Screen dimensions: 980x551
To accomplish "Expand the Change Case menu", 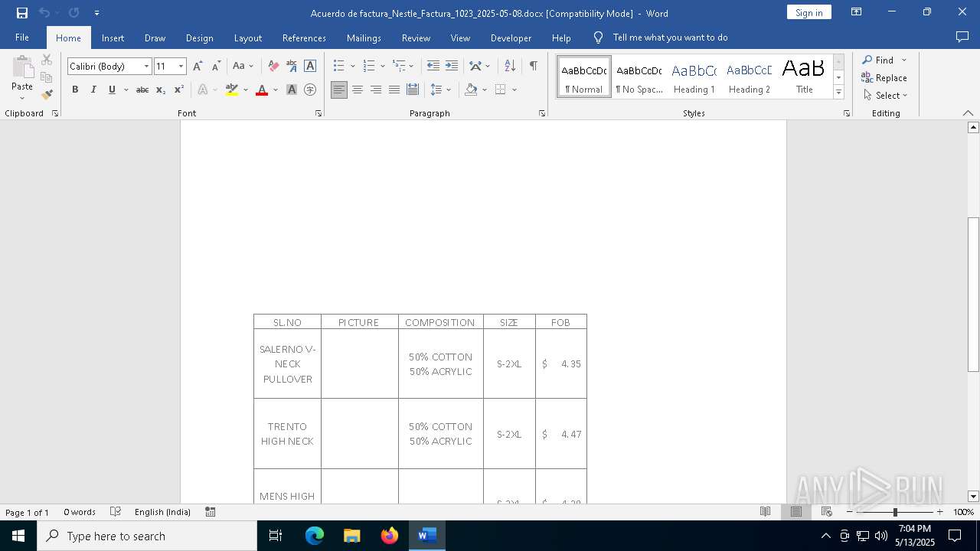I will pos(243,67).
